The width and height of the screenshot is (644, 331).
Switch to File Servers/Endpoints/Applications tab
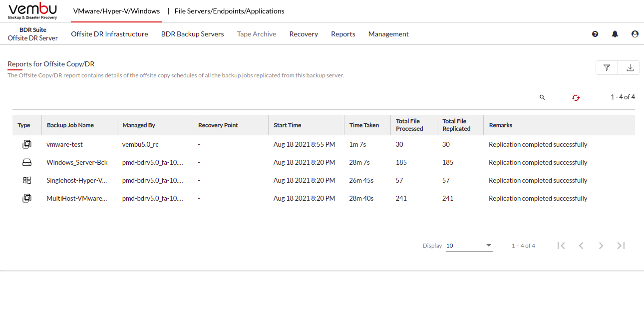point(229,11)
